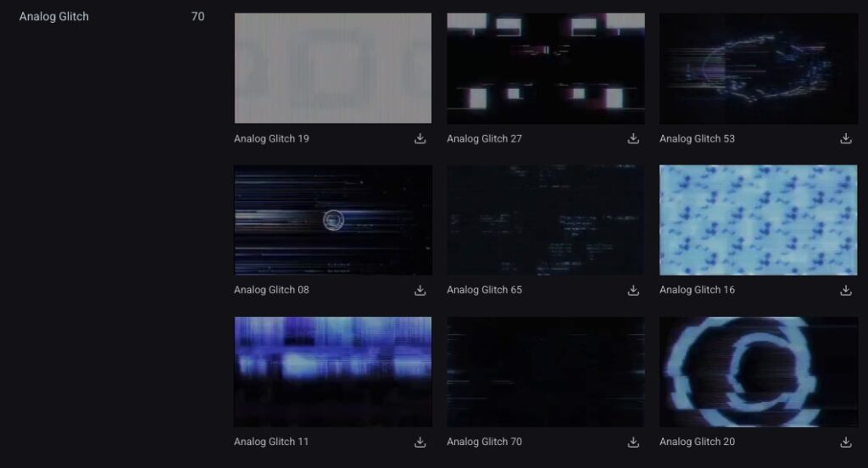Click download icon for Analog Glitch 53
Image resolution: width=868 pixels, height=468 pixels.
tap(845, 139)
